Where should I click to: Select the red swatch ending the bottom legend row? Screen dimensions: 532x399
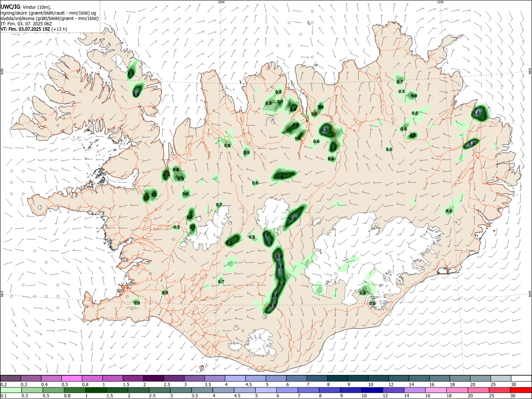521,390
